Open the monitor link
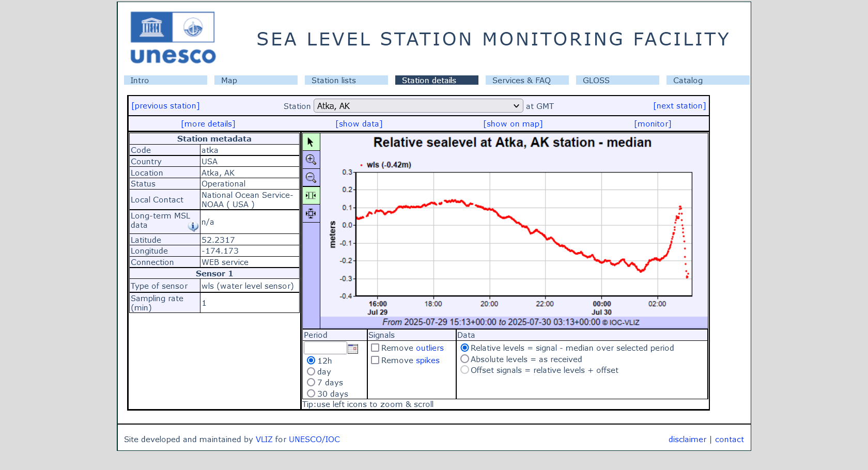Viewport: 868px width, 470px height. [x=653, y=124]
